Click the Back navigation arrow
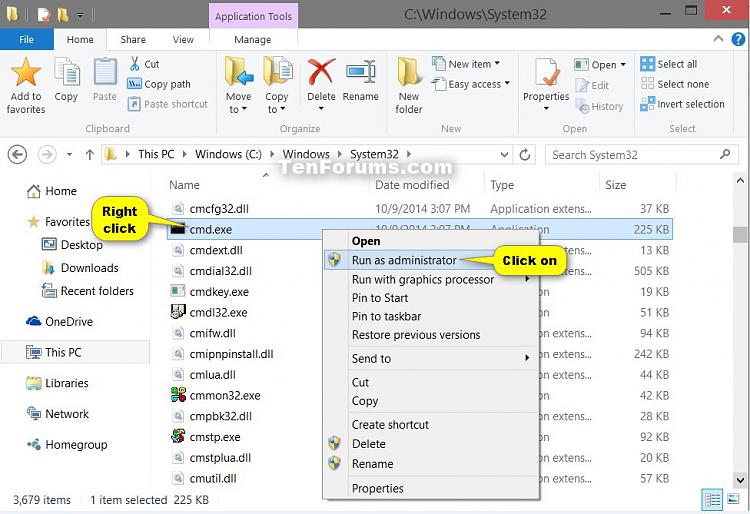The height and width of the screenshot is (514, 750). point(18,154)
